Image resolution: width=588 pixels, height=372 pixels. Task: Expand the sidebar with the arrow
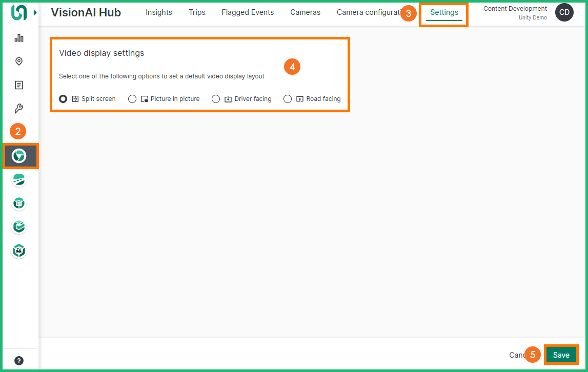point(35,12)
